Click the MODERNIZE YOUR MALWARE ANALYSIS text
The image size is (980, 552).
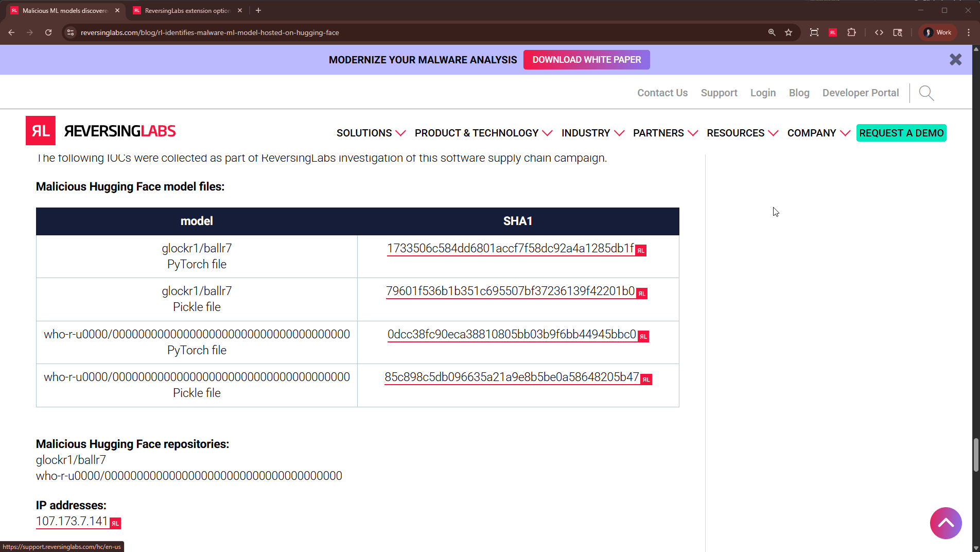(x=423, y=60)
